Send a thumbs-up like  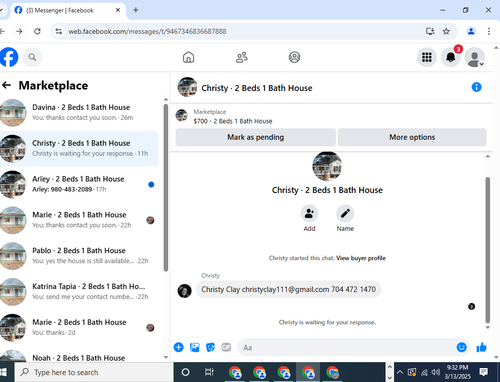pyautogui.click(x=482, y=347)
